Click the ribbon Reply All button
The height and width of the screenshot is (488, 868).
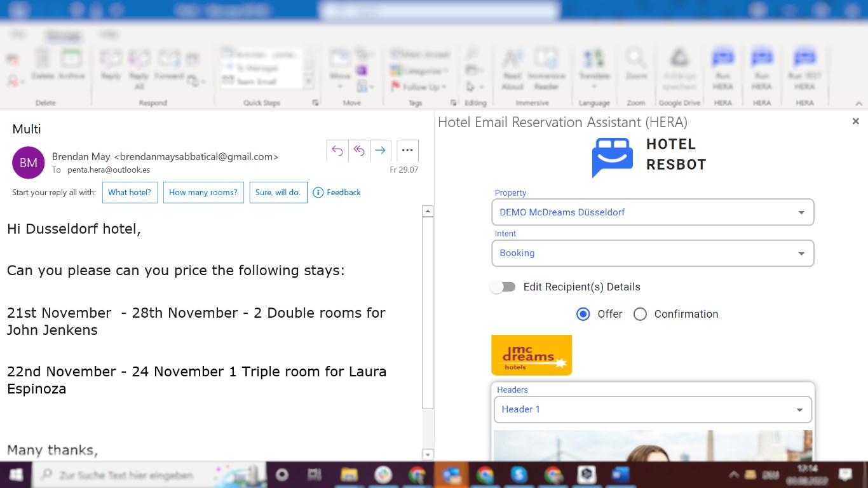139,69
